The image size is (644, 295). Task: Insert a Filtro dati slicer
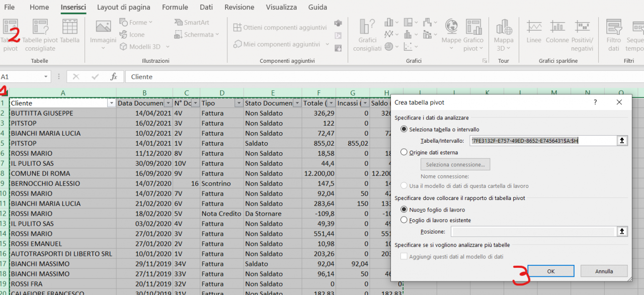(x=614, y=35)
